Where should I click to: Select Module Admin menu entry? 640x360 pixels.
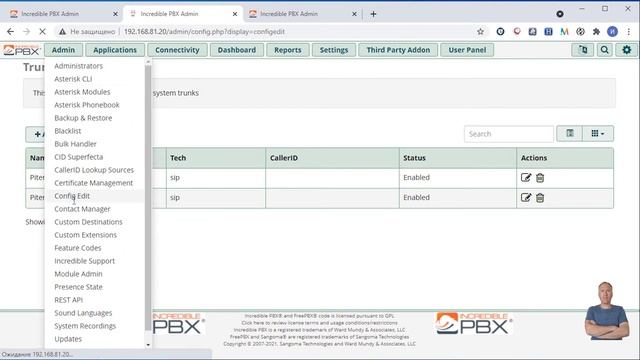tap(78, 274)
